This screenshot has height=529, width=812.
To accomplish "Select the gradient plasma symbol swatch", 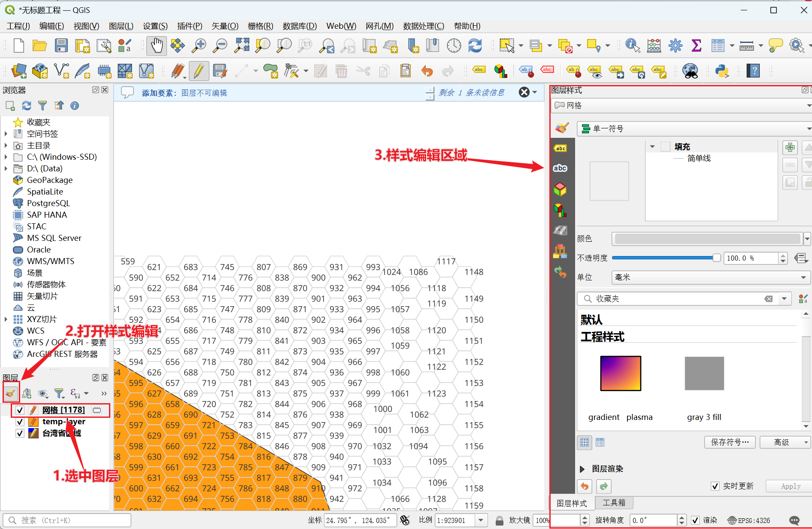I will [x=621, y=373].
